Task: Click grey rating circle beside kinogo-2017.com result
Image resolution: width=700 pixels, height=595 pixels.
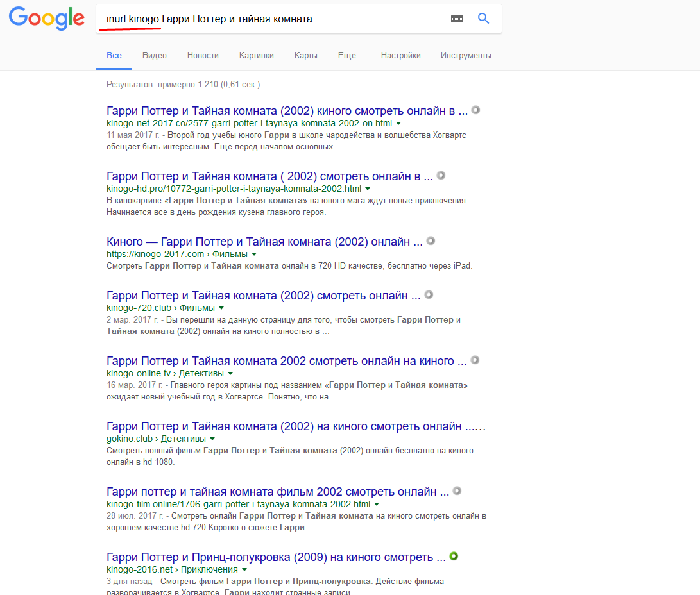Action: click(431, 241)
